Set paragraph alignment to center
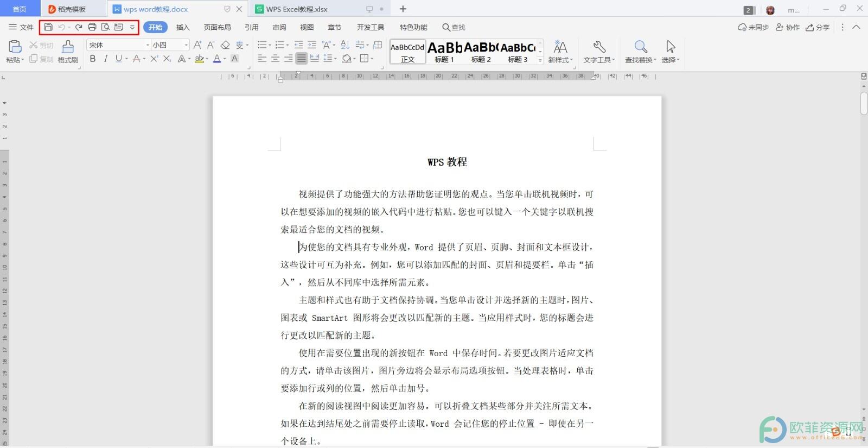Image resolution: width=868 pixels, height=448 pixels. [275, 59]
